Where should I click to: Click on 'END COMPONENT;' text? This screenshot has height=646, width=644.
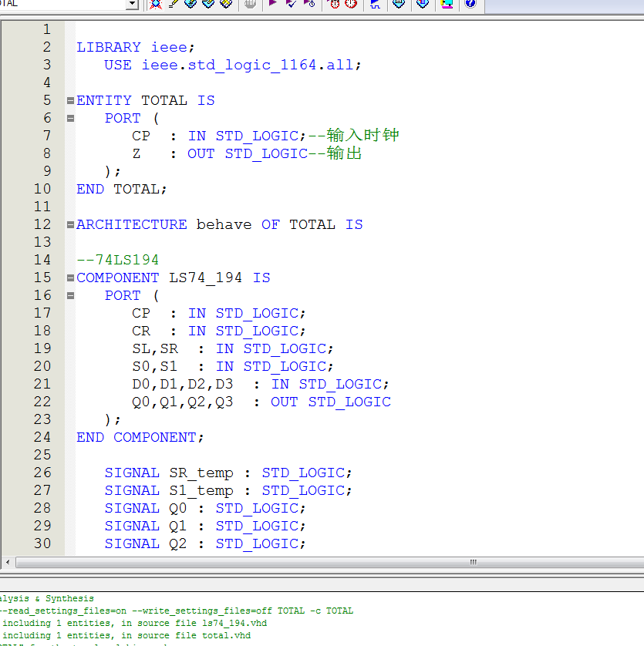pyautogui.click(x=140, y=437)
